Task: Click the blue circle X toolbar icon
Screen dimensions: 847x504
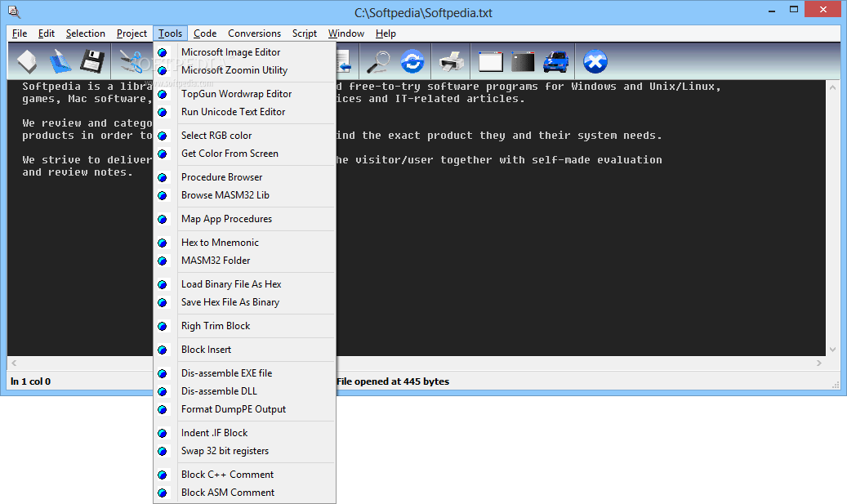Action: 595,61
